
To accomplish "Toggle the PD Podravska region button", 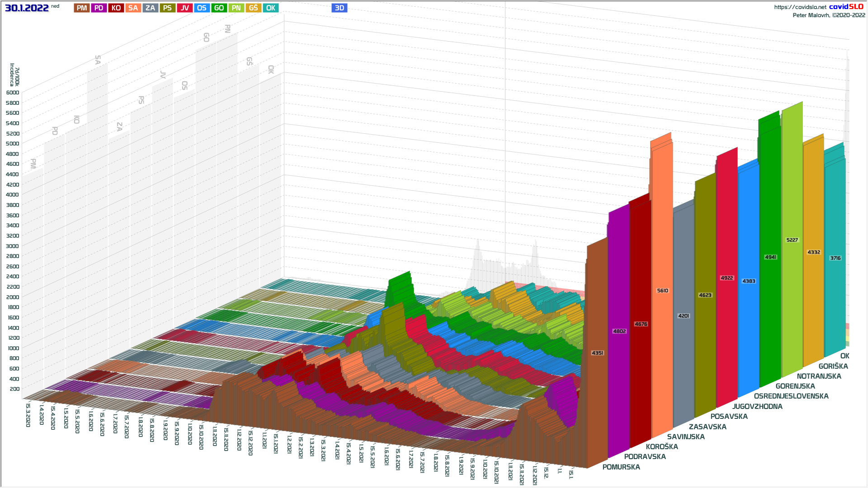I will coord(99,8).
